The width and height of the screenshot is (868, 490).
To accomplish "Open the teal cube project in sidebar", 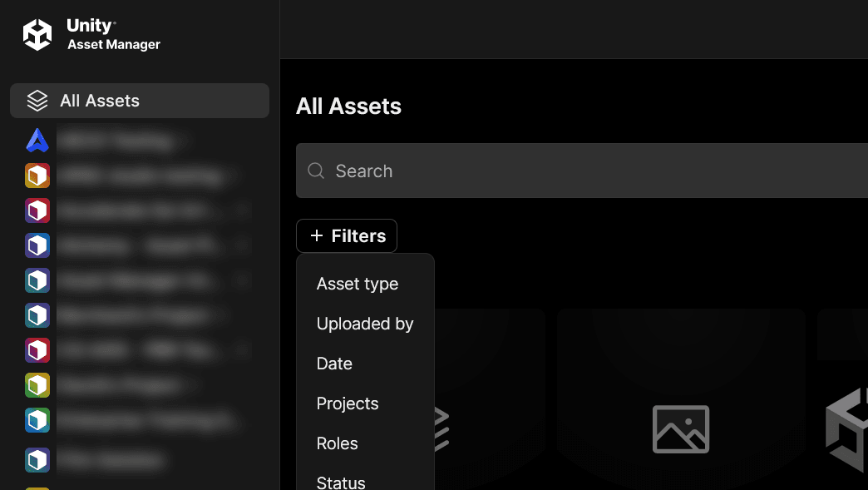I will coord(37,280).
